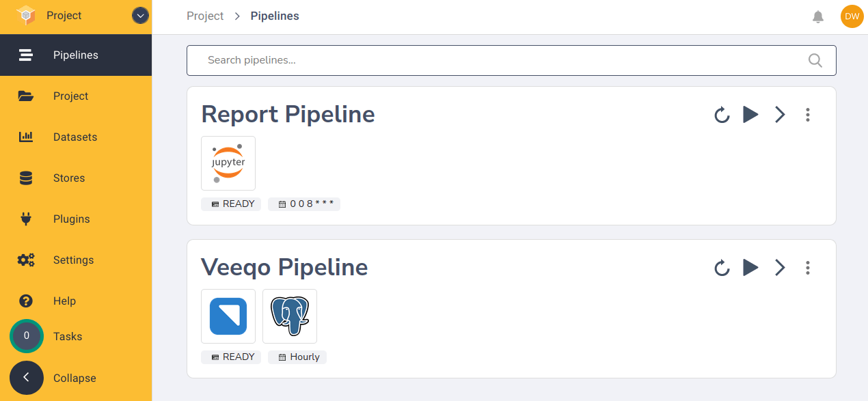
Task: Run the Veeqo Pipeline with play icon
Action: tap(750, 268)
